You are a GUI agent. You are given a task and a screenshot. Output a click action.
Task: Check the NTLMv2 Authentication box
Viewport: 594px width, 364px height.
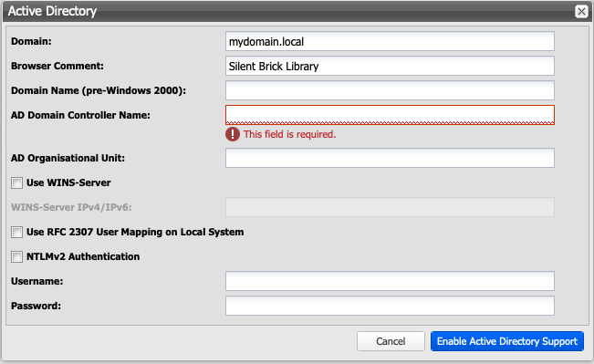click(16, 257)
